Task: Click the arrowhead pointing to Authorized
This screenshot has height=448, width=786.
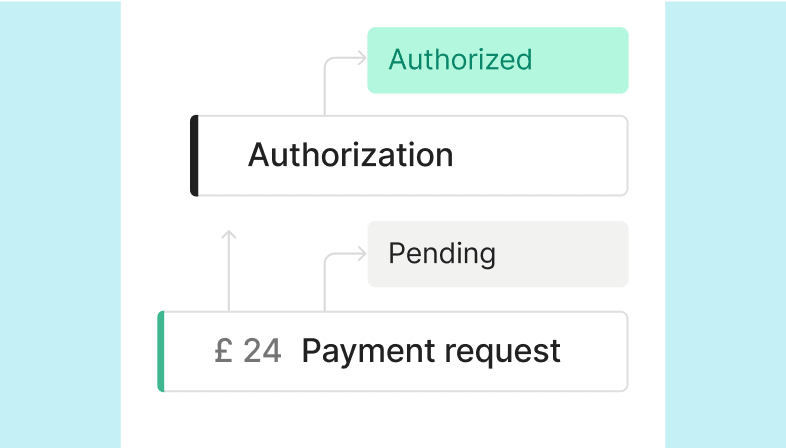Action: [362, 58]
